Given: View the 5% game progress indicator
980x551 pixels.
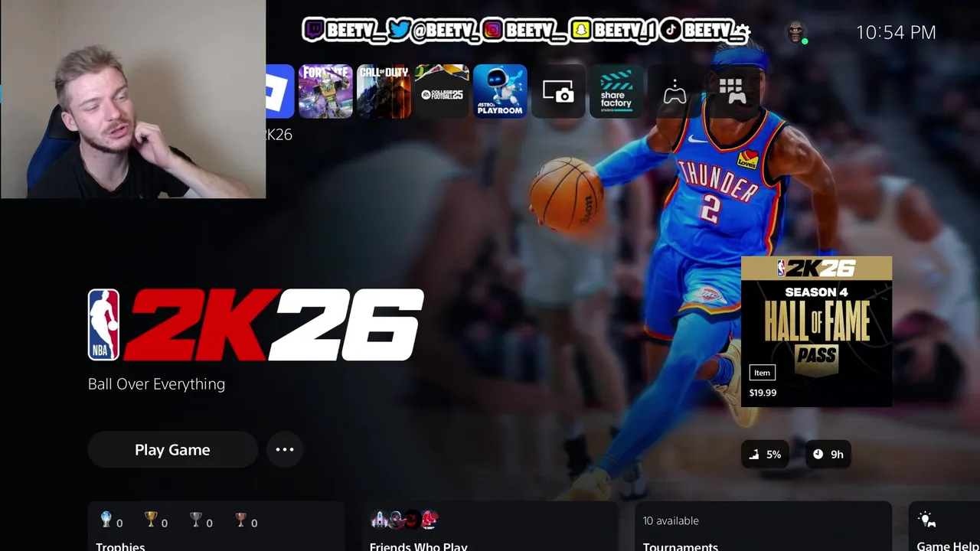Looking at the screenshot, I should coord(765,455).
